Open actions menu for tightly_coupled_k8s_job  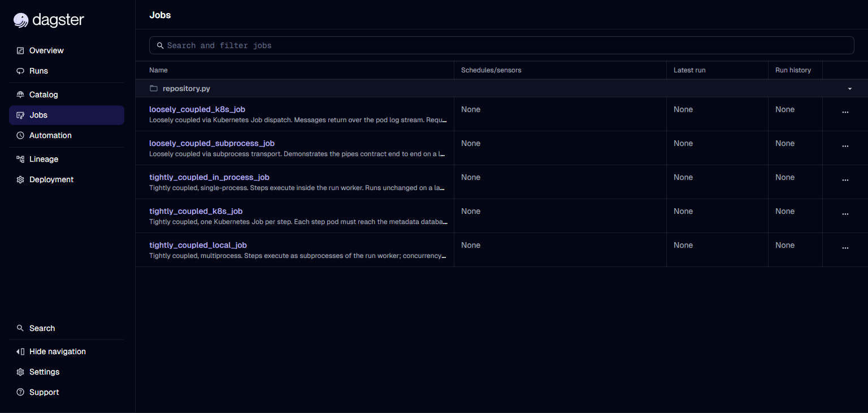coord(845,214)
